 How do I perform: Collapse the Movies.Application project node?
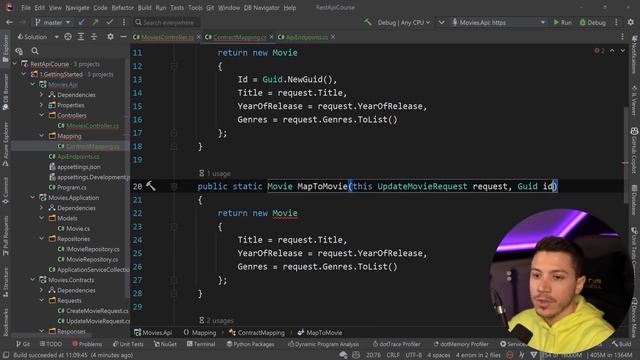point(33,198)
